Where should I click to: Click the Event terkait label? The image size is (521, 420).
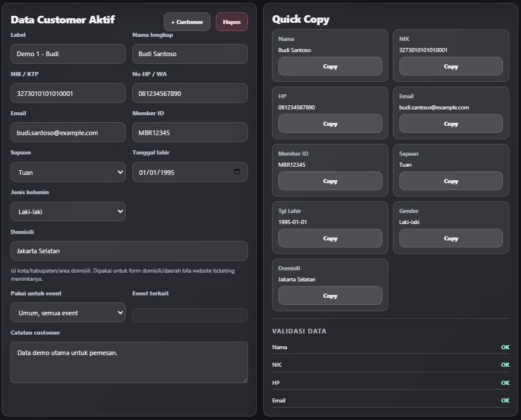[150, 294]
